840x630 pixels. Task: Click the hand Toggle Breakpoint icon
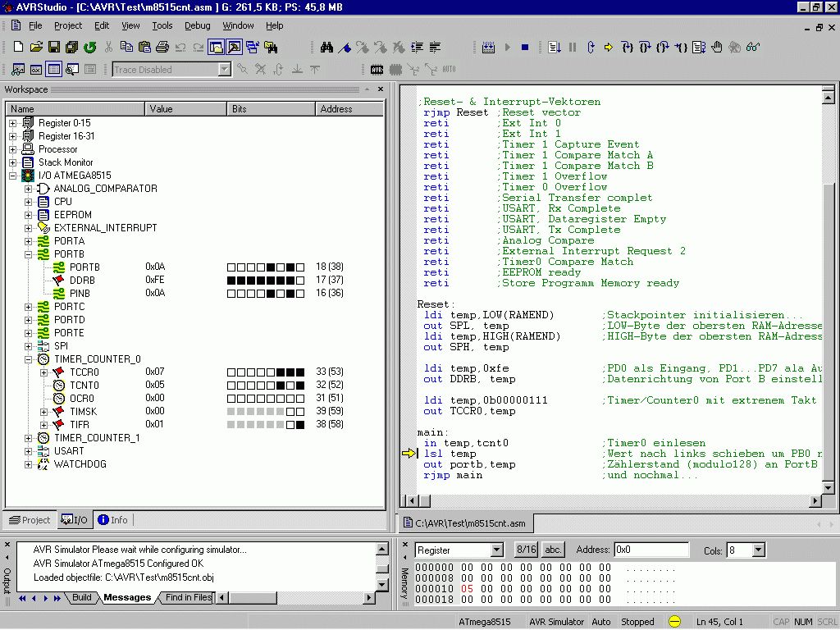[716, 48]
